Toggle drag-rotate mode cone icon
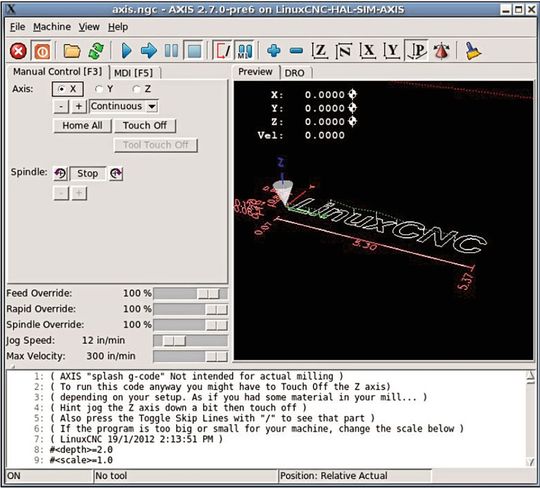The image size is (540, 488). click(x=442, y=51)
